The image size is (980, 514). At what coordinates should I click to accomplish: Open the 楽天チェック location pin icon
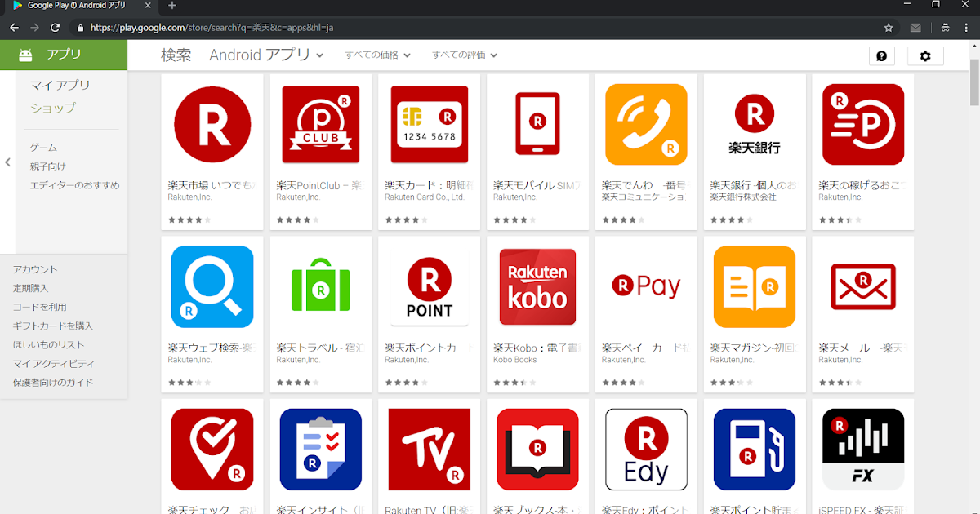tap(212, 449)
